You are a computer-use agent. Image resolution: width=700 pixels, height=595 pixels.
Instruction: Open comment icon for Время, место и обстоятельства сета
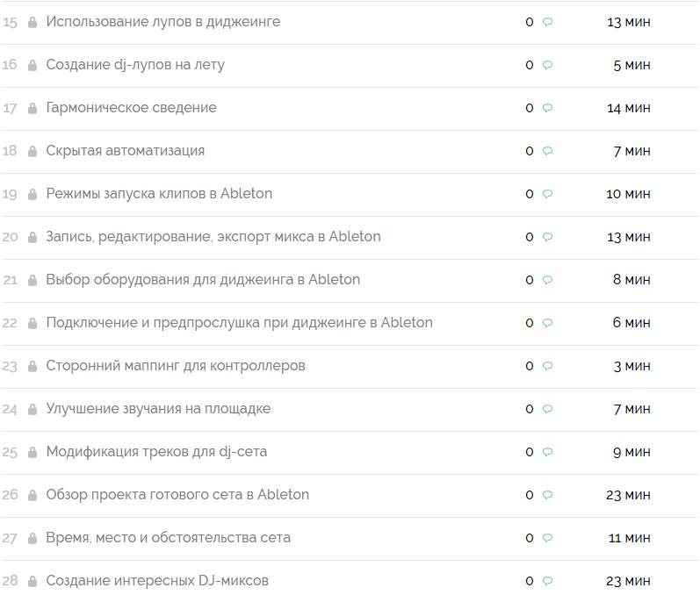pos(547,538)
